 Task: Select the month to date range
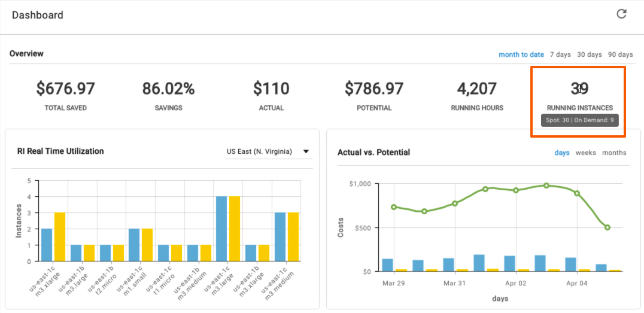[x=521, y=54]
